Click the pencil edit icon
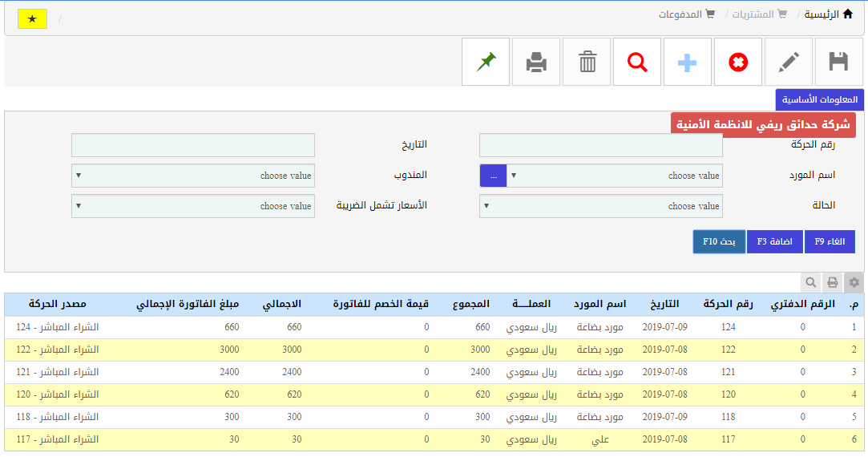 pos(789,62)
